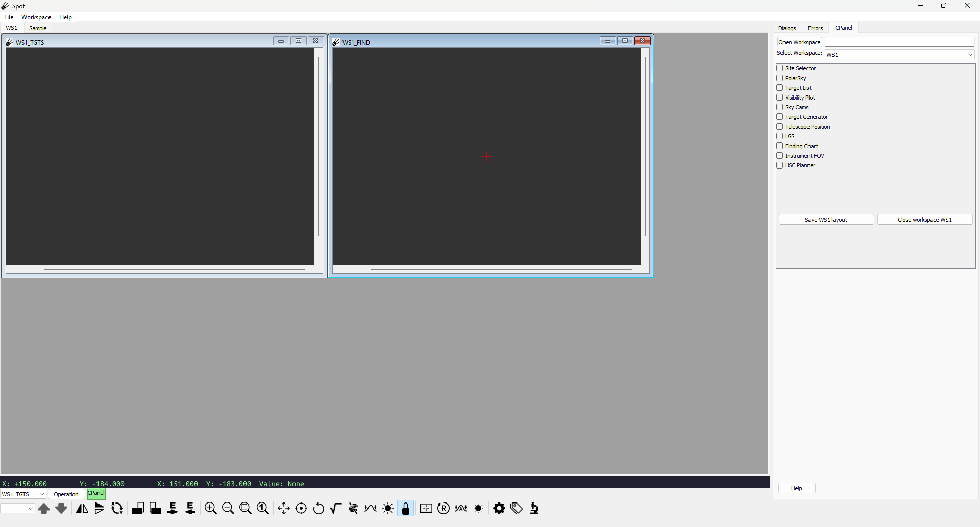Click the Help button in right panel
This screenshot has height=527, width=980.
tap(797, 488)
